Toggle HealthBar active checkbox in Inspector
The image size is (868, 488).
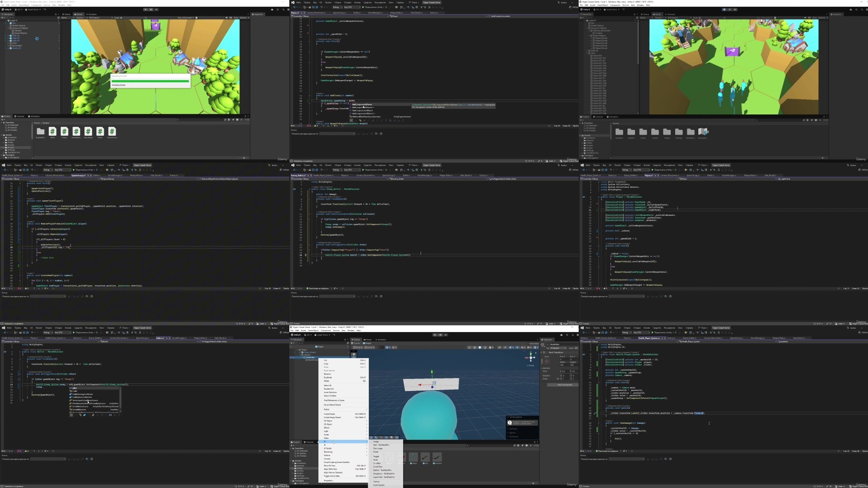(x=548, y=344)
